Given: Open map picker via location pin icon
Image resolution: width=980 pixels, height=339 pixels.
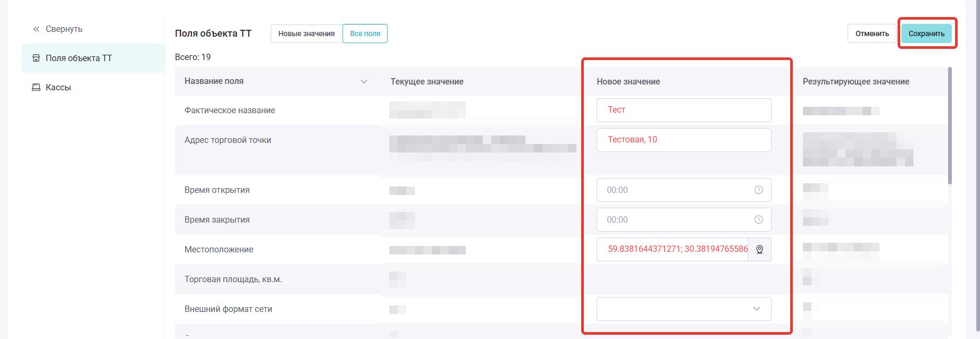Looking at the screenshot, I should pos(759,249).
